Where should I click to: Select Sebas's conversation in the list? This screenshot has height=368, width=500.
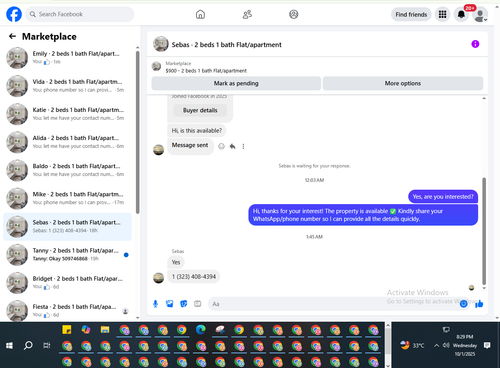68,226
